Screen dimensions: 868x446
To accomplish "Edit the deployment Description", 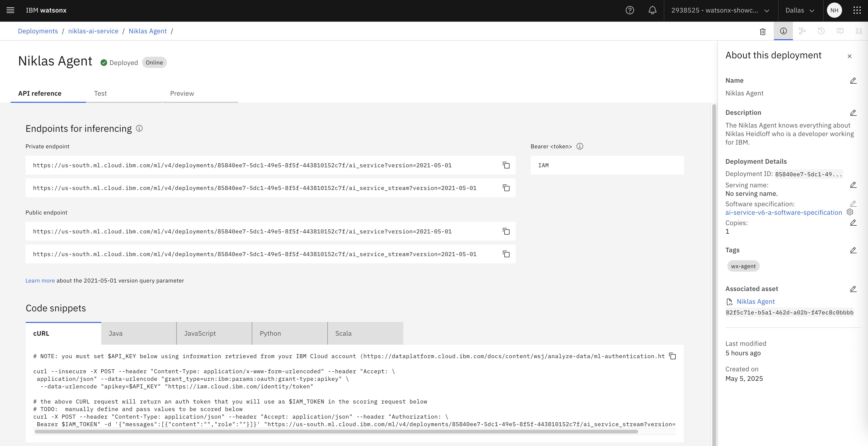I will tap(853, 113).
